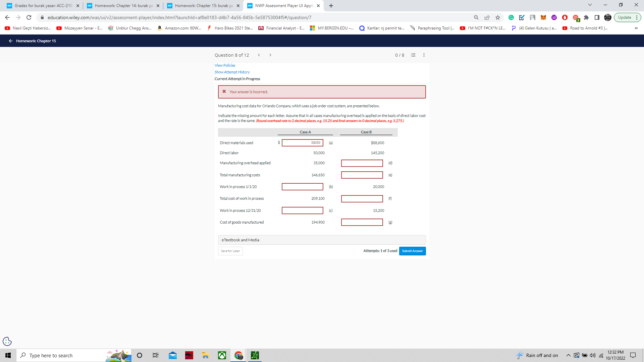Image resolution: width=644 pixels, height=362 pixels.
Task: Open the question list icon
Action: tap(413, 55)
